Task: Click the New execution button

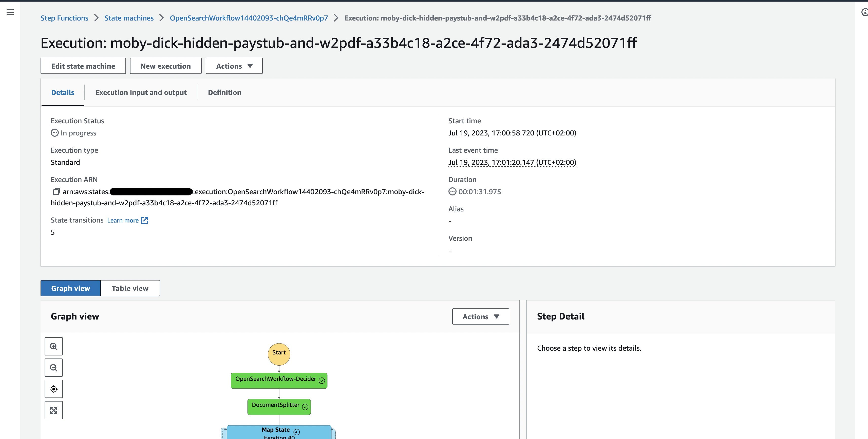Action: [x=165, y=66]
